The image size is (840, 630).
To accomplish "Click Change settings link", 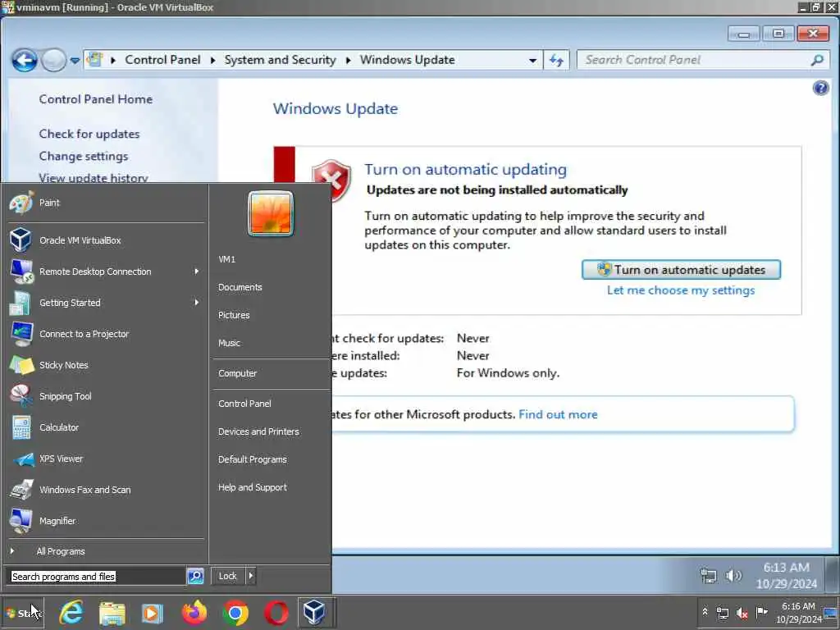I will coord(83,157).
